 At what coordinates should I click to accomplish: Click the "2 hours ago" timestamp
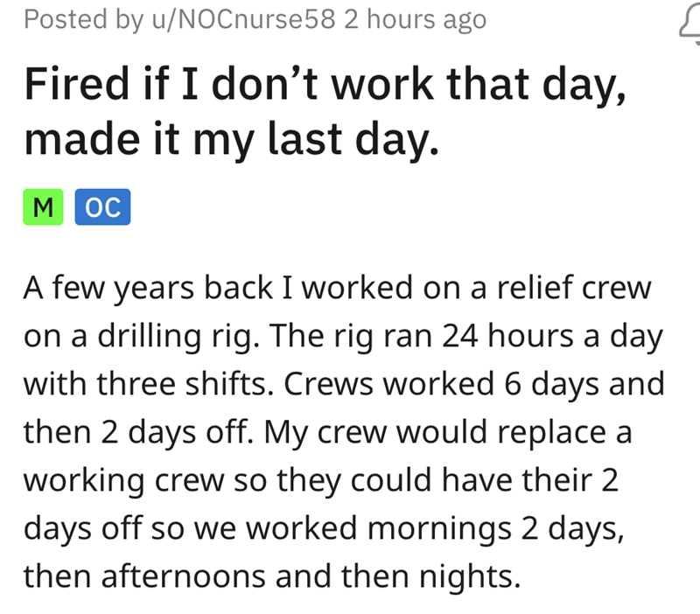click(416, 19)
